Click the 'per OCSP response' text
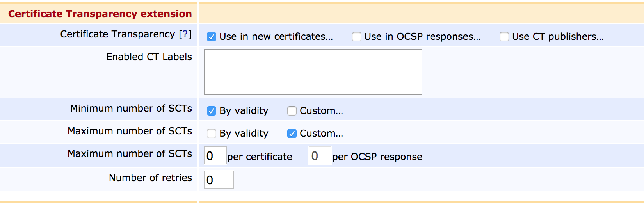The height and width of the screenshot is (203, 644). tap(377, 157)
